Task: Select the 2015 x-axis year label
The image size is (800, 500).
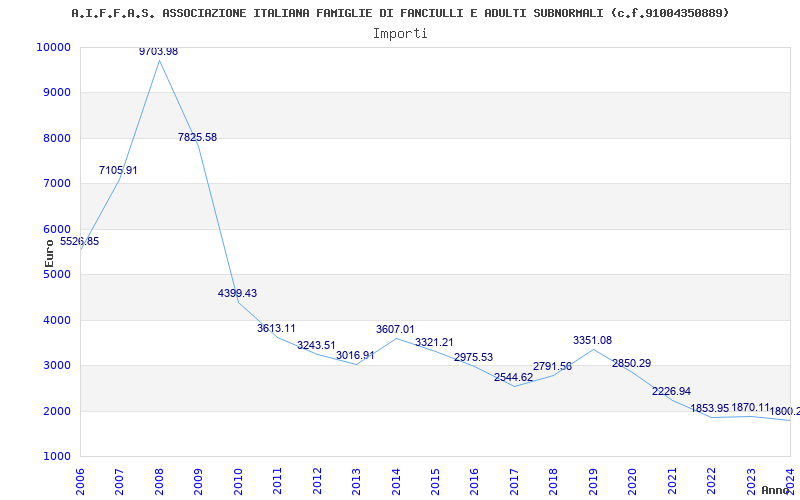Action: (x=435, y=481)
